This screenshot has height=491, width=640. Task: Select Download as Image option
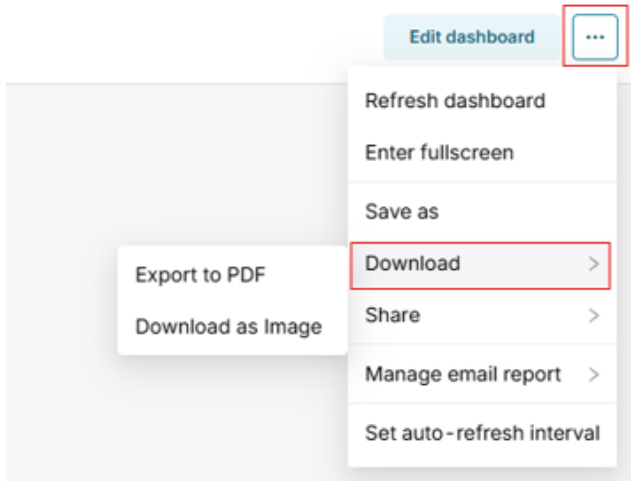(229, 326)
